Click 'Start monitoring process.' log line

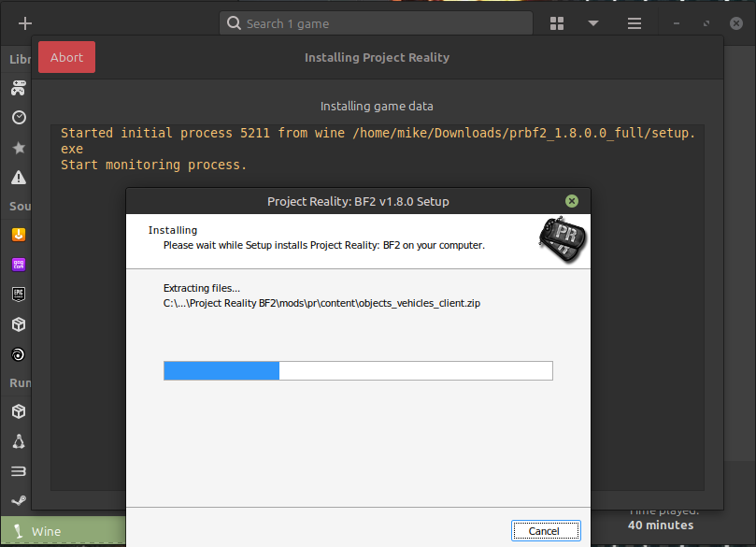tap(154, 165)
